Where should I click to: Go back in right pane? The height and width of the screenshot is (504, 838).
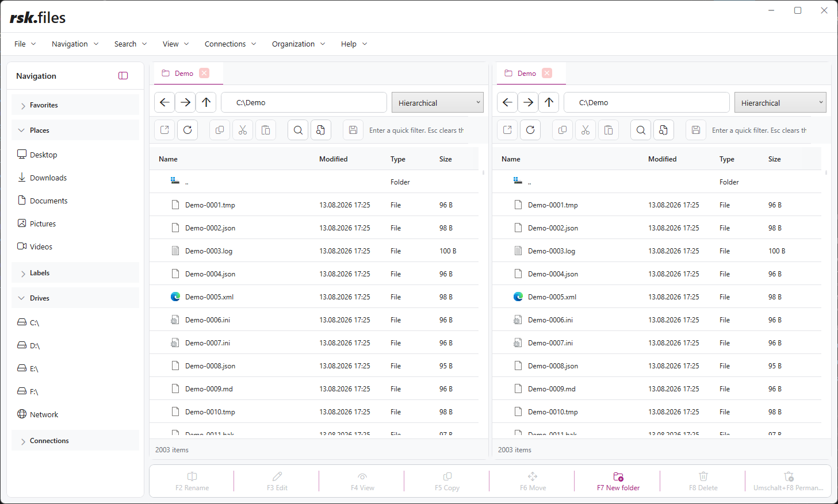[507, 102]
